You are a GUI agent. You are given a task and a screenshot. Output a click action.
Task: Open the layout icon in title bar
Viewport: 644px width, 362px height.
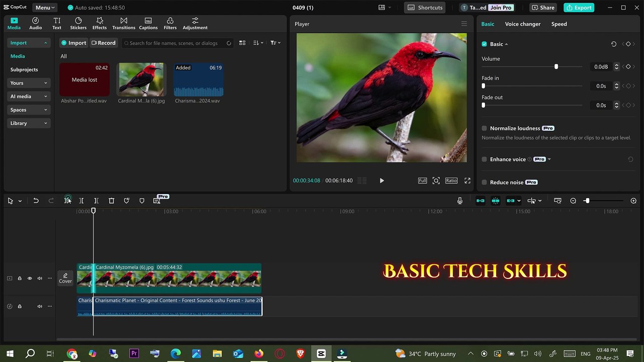pos(382,8)
